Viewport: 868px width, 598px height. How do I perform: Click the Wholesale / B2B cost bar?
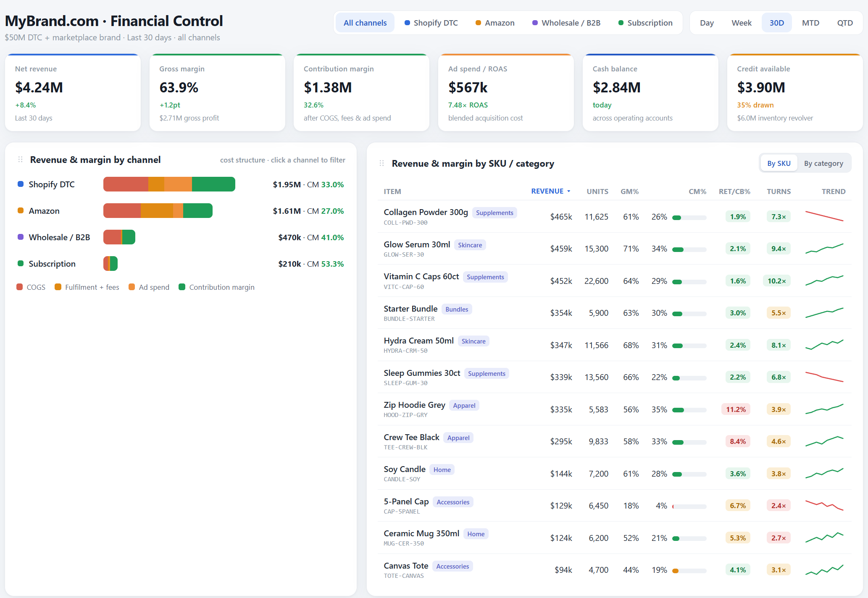click(119, 237)
